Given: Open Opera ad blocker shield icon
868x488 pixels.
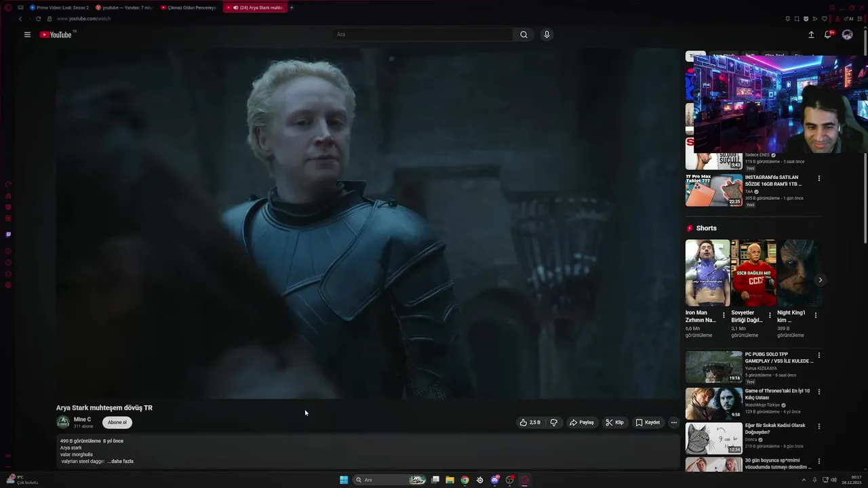Looking at the screenshot, I should click(x=806, y=19).
